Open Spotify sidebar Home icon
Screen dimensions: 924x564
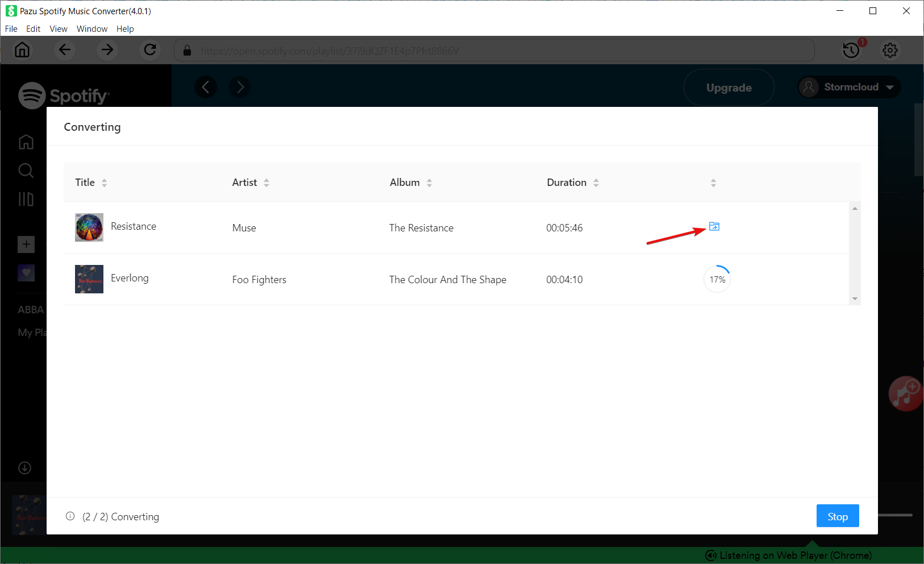(26, 142)
